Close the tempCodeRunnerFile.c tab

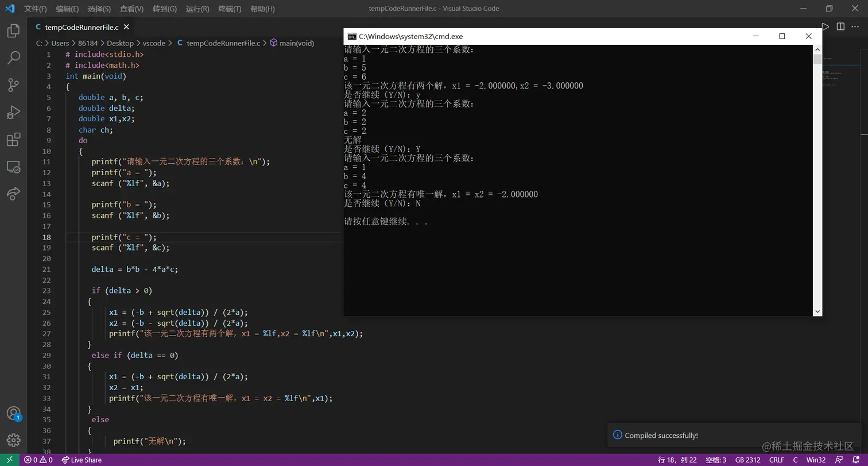click(126, 27)
